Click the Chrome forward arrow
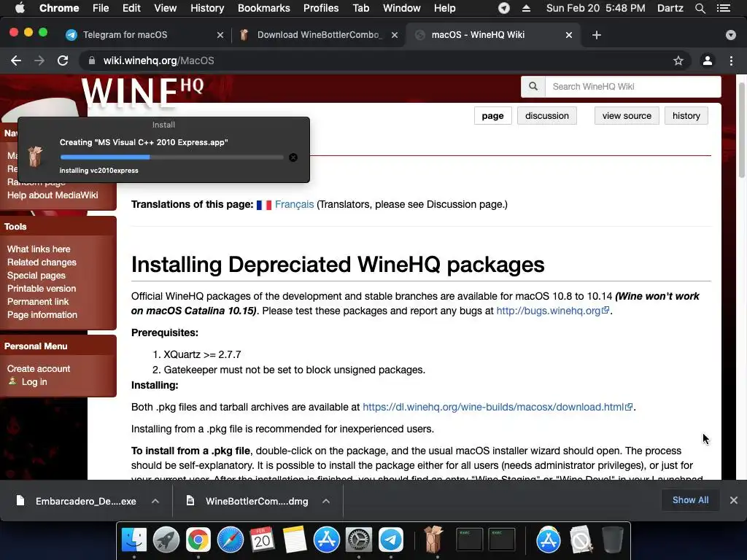Viewport: 747px width, 560px height. tap(39, 61)
